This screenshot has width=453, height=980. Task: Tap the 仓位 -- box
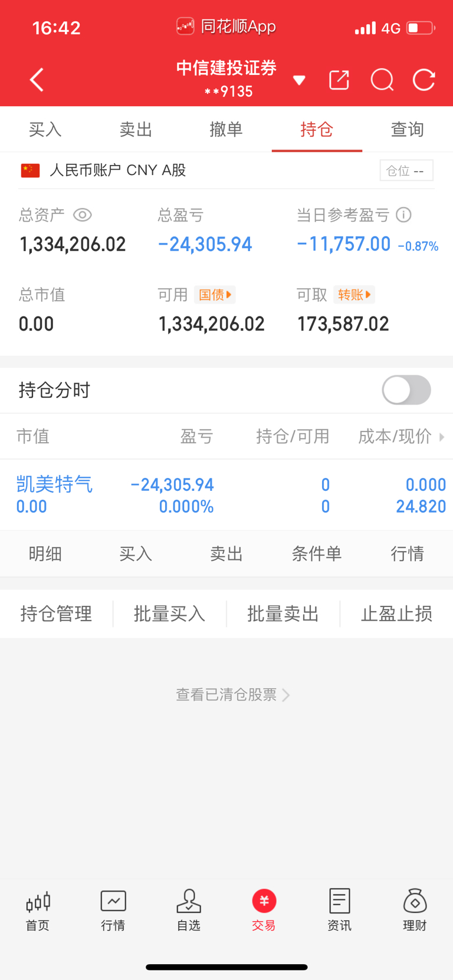click(406, 170)
